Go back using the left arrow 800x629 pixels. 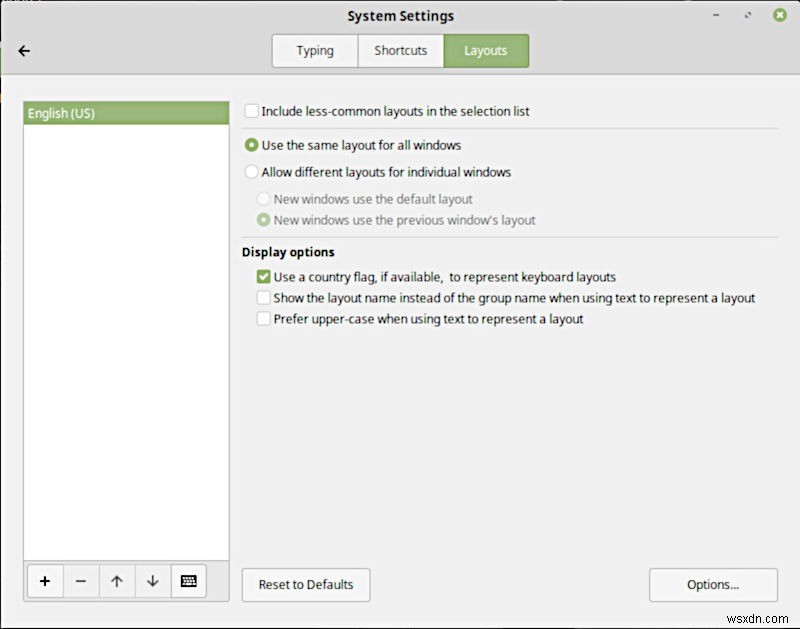coord(24,51)
